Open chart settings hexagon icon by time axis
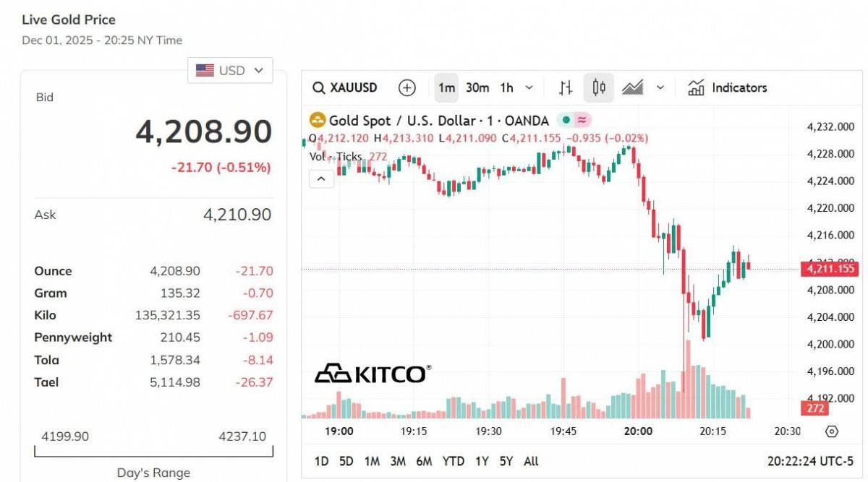Screen dimensions: 868x482 pos(832,431)
